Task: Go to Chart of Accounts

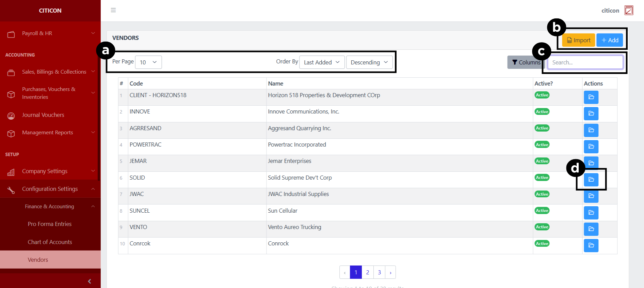Action: coord(50,242)
